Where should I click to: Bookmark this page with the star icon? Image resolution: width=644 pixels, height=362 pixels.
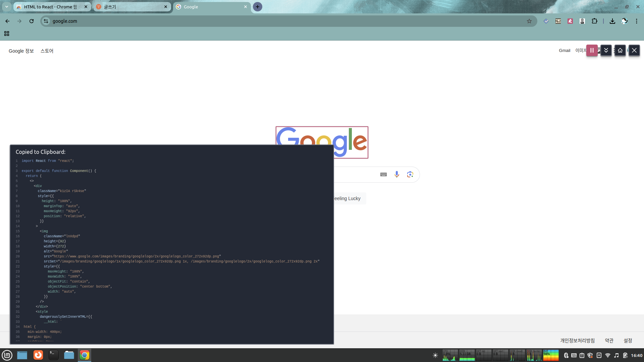click(x=529, y=21)
